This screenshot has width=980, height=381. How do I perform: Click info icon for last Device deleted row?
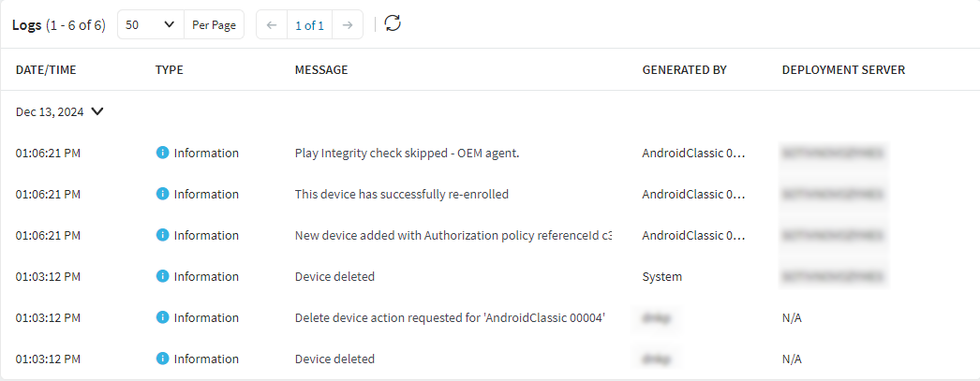pos(162,359)
